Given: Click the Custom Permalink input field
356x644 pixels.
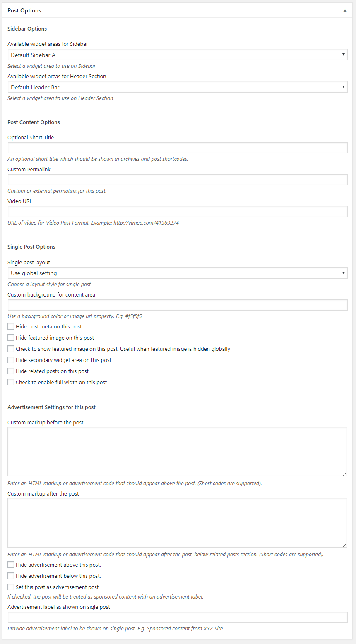Looking at the screenshot, I should point(177,180).
